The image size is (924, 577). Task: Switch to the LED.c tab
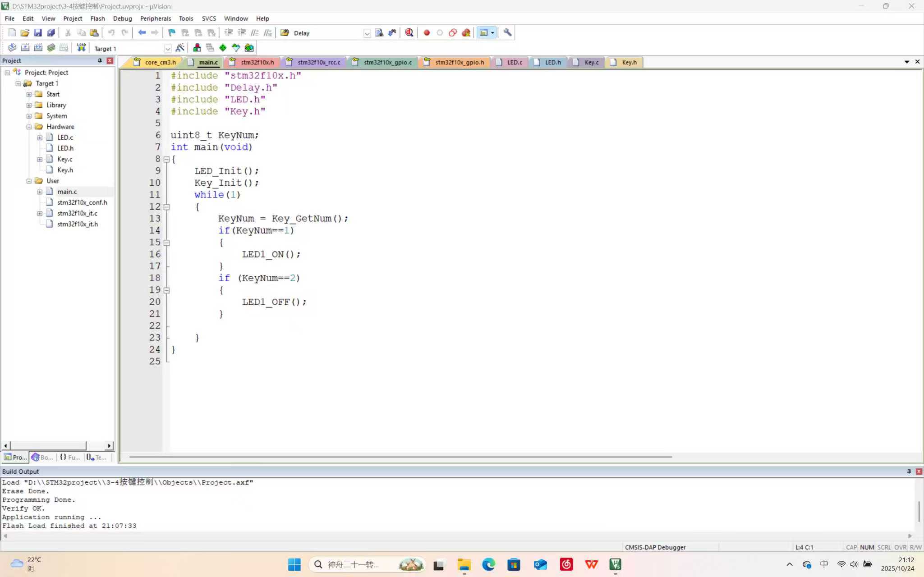[514, 62]
